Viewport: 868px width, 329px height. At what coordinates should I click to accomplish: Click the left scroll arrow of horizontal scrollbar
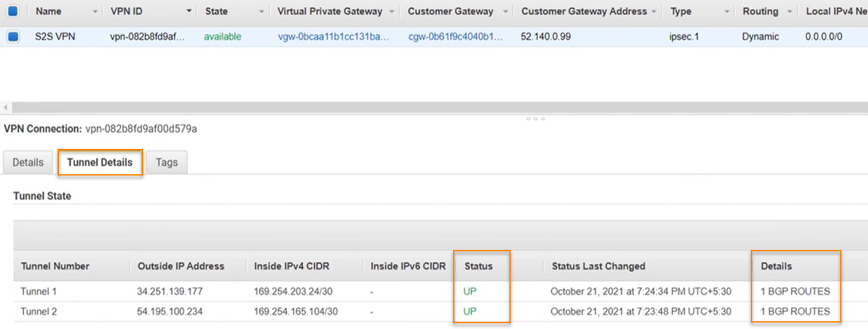coord(6,107)
